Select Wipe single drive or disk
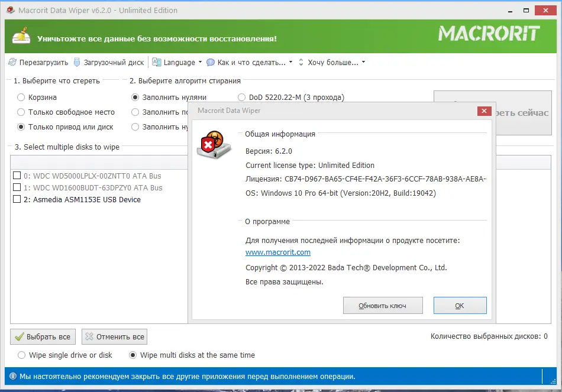This screenshot has height=392, width=562. click(x=21, y=355)
